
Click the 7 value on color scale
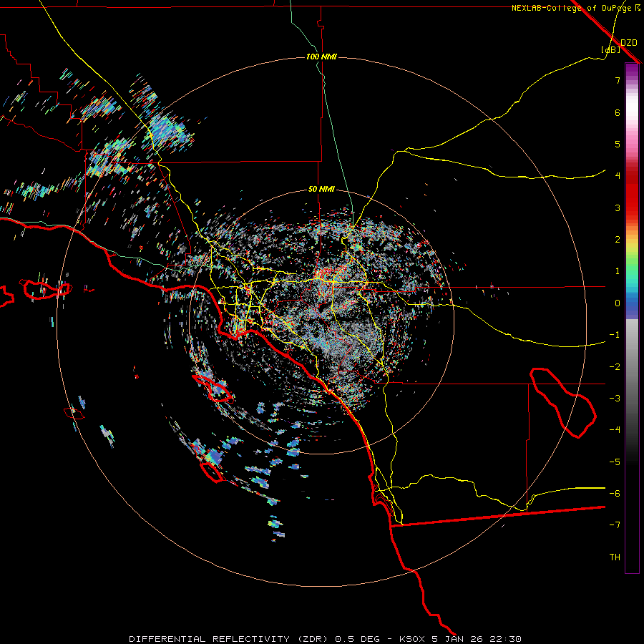618,80
